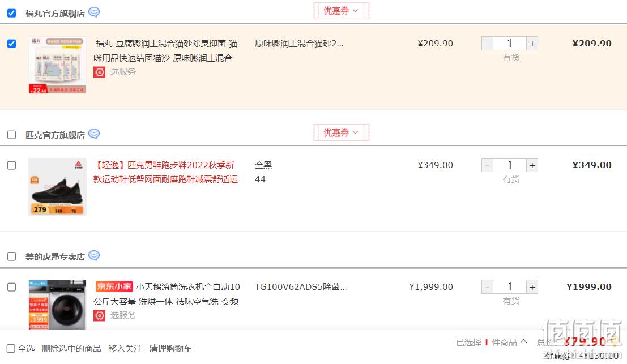627x364 pixels.
Task: Click 删除选中的商品 to delete selected items
Action: tap(71, 349)
